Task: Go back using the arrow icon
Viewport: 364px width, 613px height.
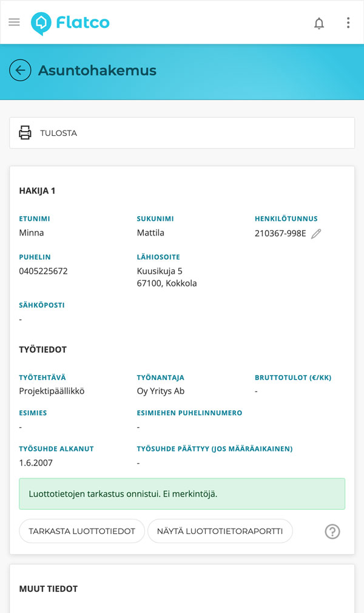Action: coord(20,70)
